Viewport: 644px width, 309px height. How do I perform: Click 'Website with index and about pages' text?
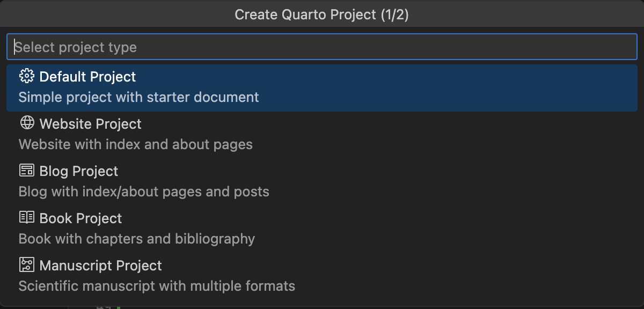click(136, 144)
